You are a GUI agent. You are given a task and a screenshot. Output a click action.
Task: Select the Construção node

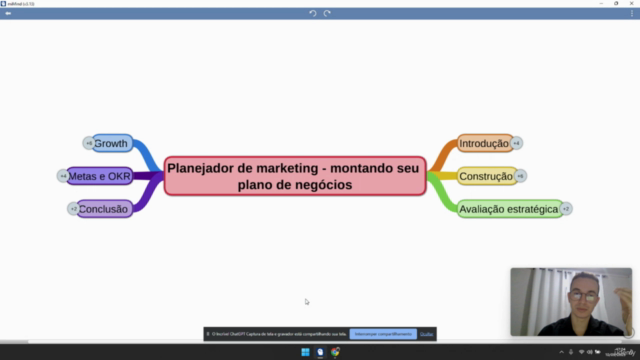tap(487, 176)
